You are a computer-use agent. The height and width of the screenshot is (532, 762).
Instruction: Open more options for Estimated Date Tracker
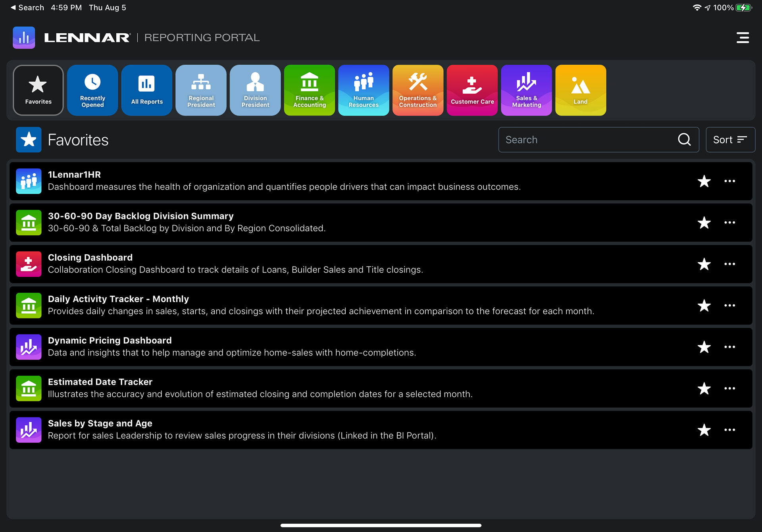click(x=729, y=388)
